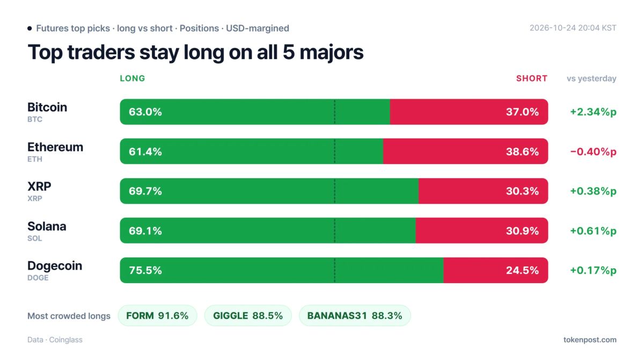Viewport: 644px width, 362px height.
Task: Click Ethereum's 38.6% short segment
Action: click(466, 151)
